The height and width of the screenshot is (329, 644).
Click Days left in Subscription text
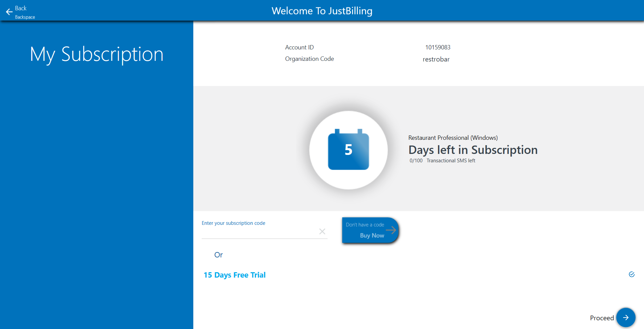pos(473,150)
